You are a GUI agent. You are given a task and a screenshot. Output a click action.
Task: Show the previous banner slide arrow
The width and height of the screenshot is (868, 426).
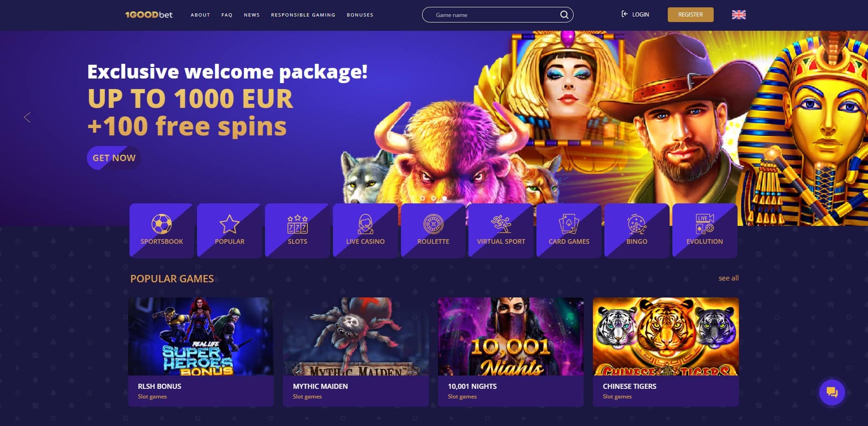click(x=27, y=118)
